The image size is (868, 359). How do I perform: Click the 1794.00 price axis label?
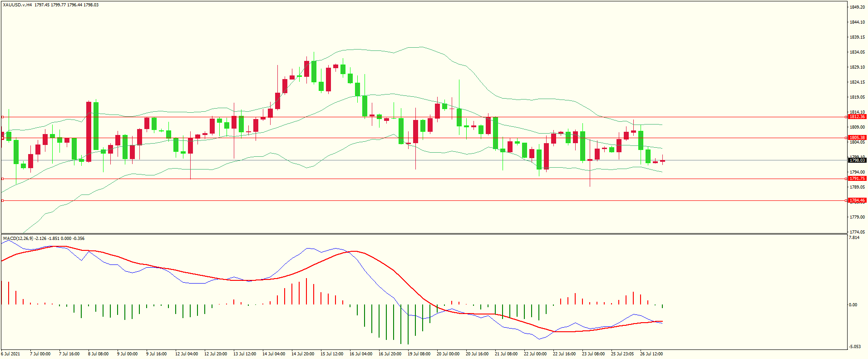click(857, 172)
